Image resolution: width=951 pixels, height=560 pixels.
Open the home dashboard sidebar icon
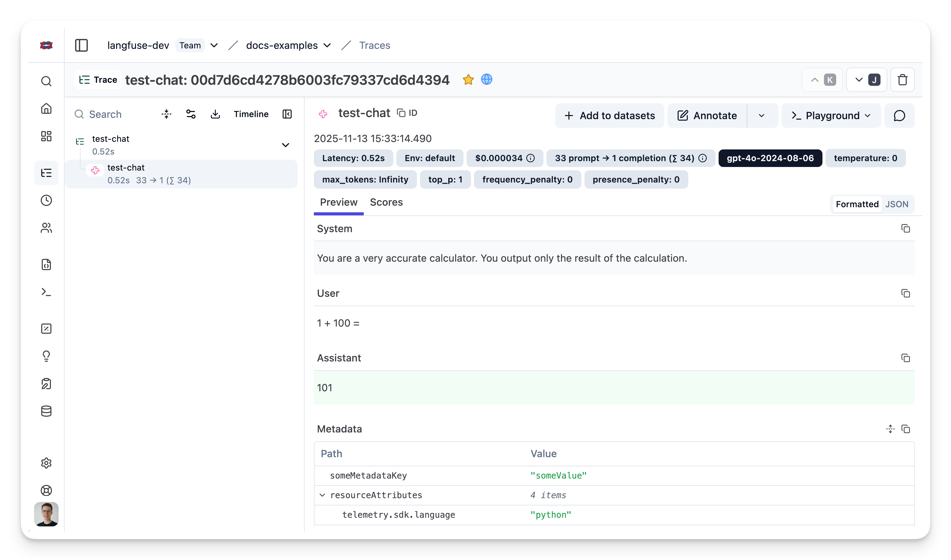tap(46, 109)
